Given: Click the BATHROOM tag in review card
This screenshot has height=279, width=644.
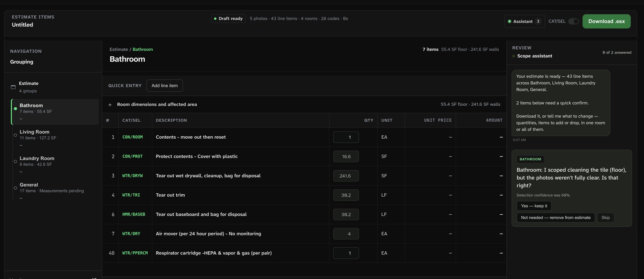Looking at the screenshot, I should 530,159.
